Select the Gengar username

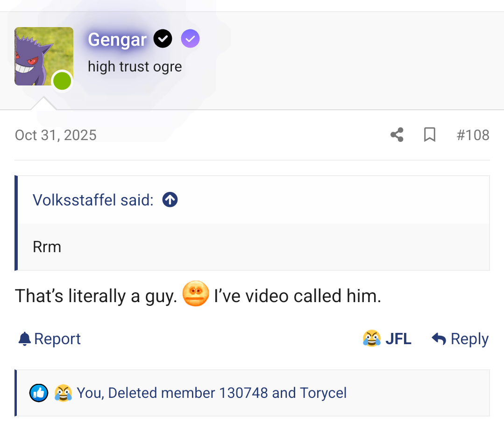point(117,39)
